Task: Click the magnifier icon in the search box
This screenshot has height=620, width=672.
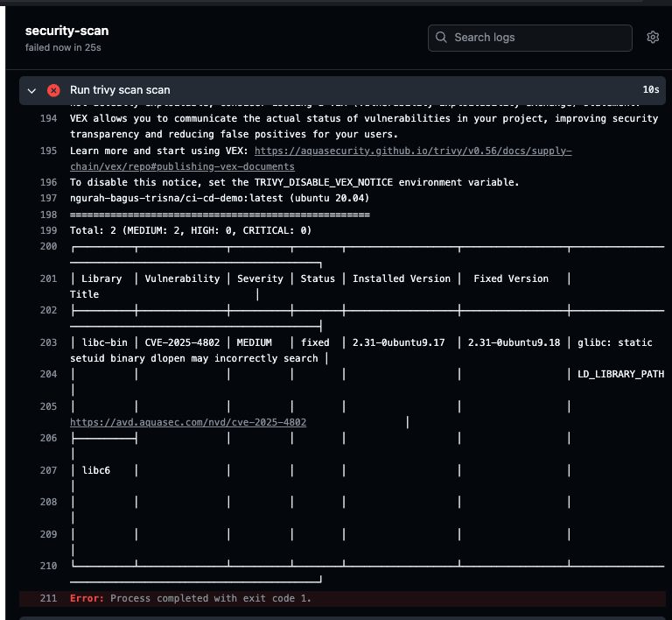Action: (442, 38)
